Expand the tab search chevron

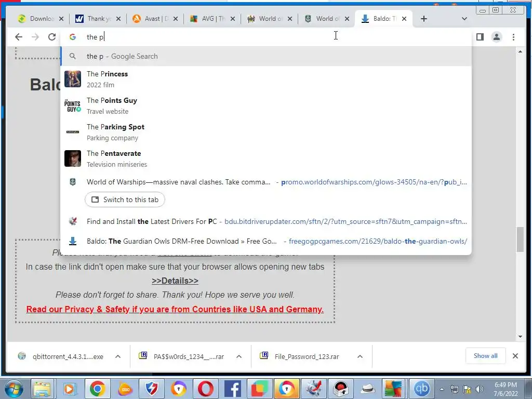pyautogui.click(x=464, y=19)
